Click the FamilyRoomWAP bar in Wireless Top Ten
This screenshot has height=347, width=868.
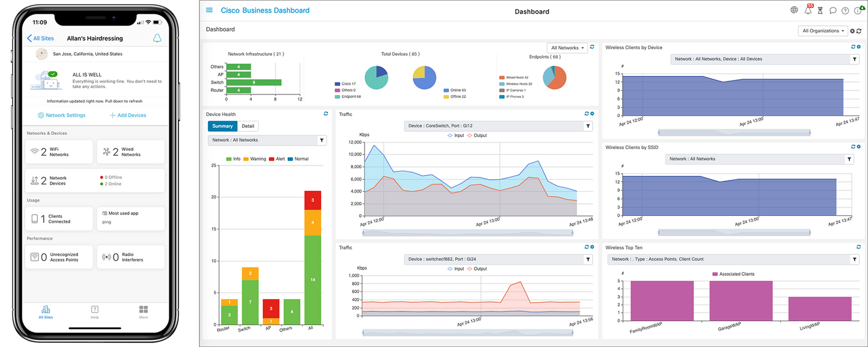coord(662,301)
